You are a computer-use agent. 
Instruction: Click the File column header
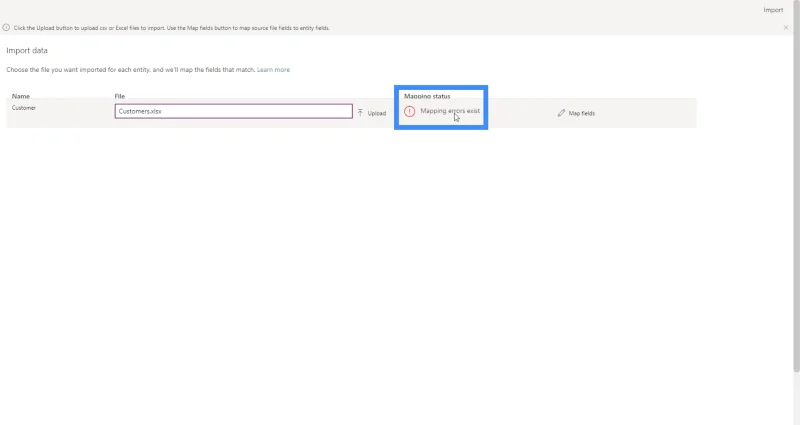click(x=120, y=96)
